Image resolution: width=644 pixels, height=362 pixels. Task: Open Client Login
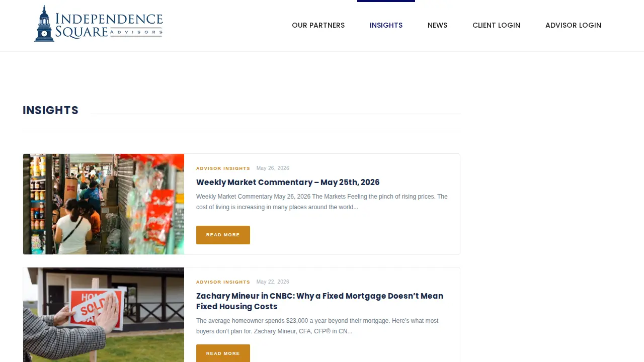coord(496,25)
